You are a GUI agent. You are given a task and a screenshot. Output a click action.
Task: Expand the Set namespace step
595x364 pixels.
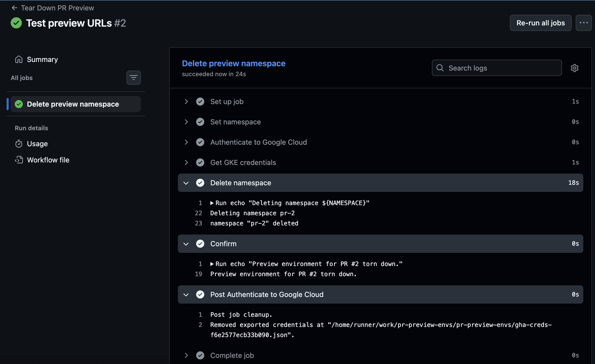186,122
